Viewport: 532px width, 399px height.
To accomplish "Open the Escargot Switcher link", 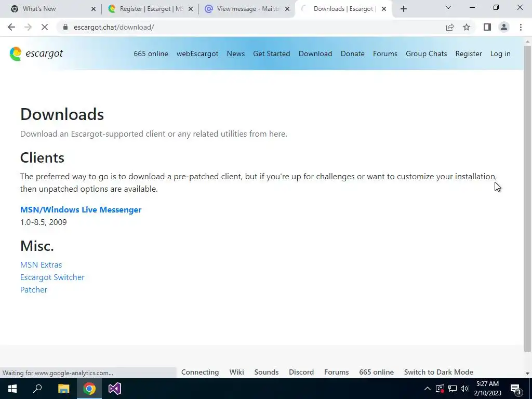I will pyautogui.click(x=52, y=277).
